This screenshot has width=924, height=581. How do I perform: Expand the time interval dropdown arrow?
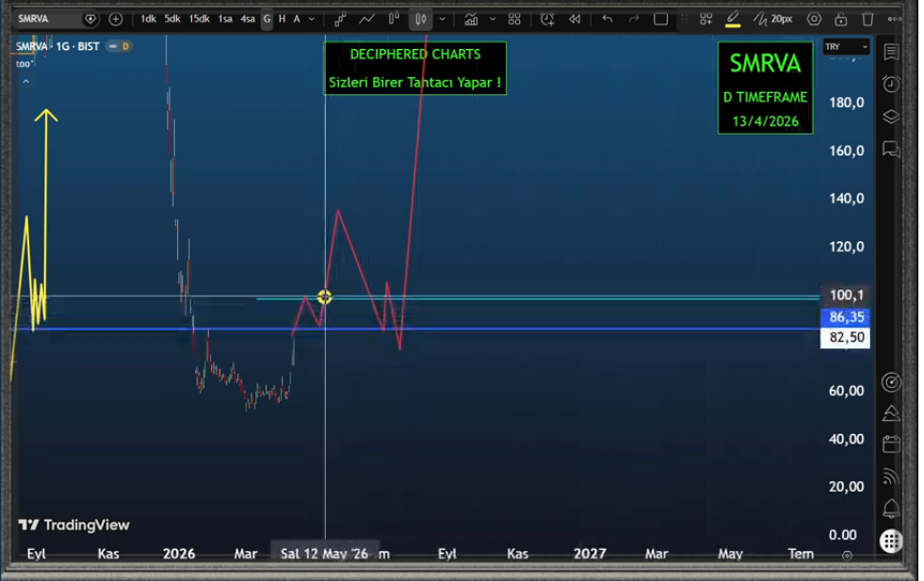coord(312,19)
